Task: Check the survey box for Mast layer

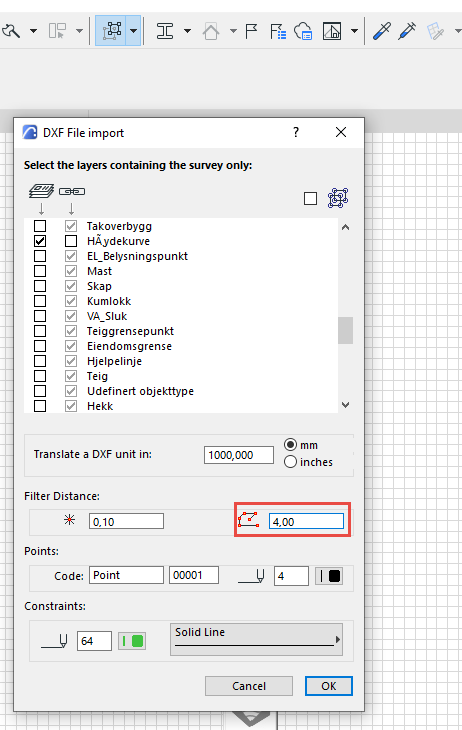Action: (40, 271)
